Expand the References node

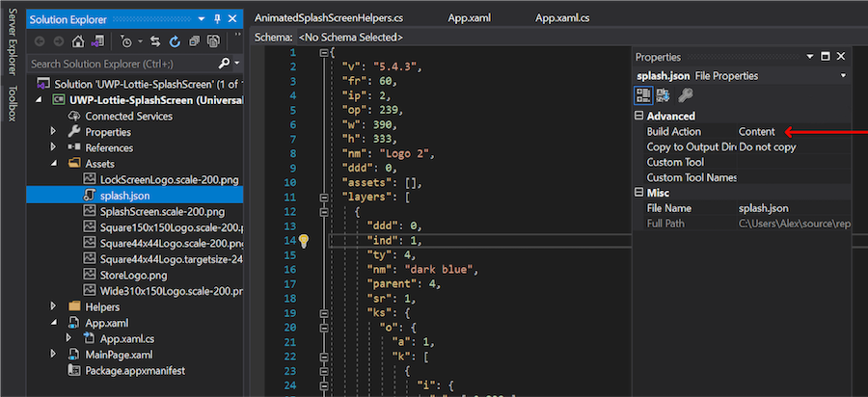[53, 147]
